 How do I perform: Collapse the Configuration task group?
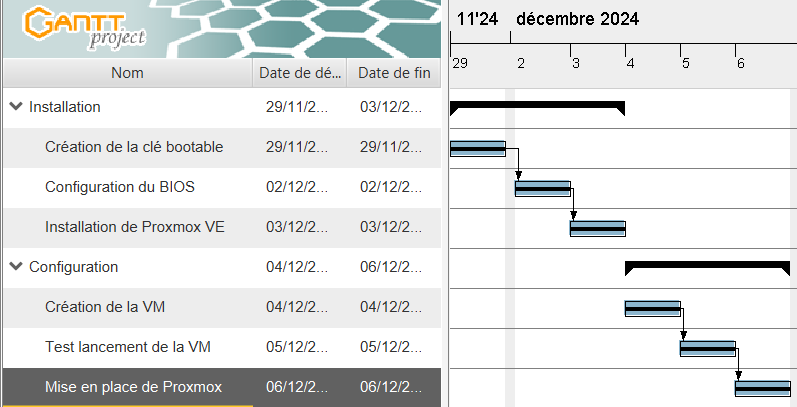click(16, 267)
